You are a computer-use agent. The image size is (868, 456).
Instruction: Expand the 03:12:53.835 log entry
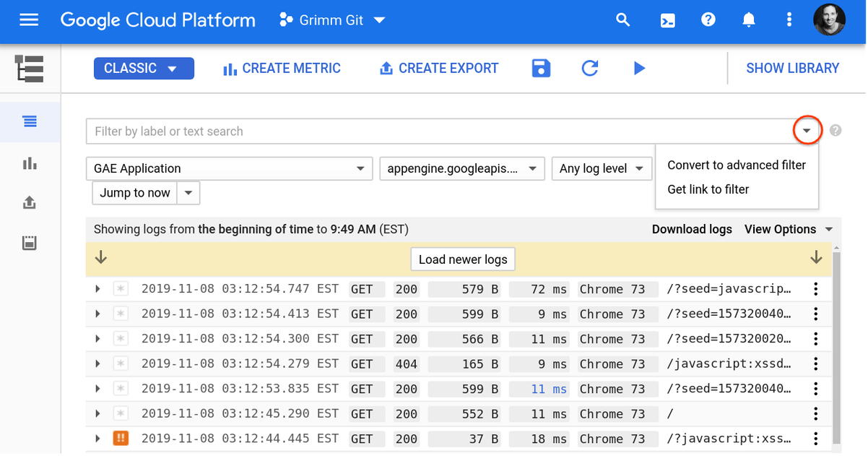[x=98, y=389]
